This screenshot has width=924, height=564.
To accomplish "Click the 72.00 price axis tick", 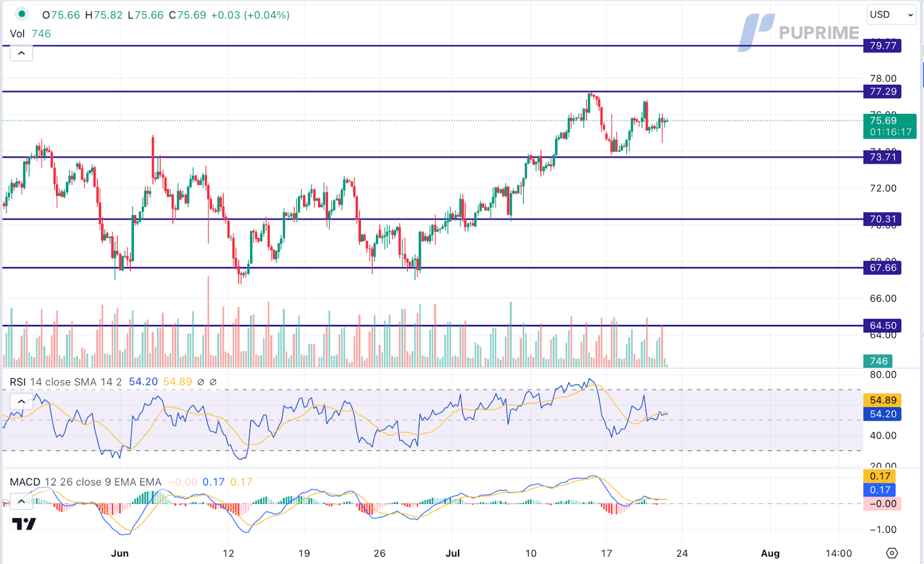I will point(883,188).
